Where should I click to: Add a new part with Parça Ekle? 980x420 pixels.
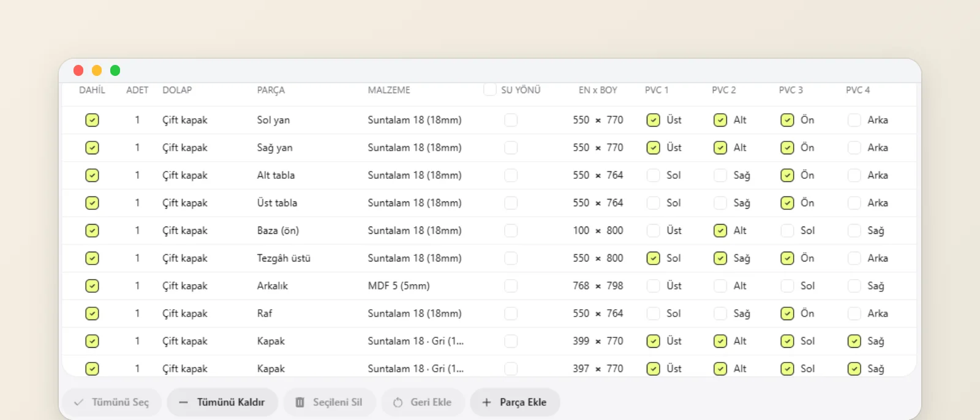(515, 402)
